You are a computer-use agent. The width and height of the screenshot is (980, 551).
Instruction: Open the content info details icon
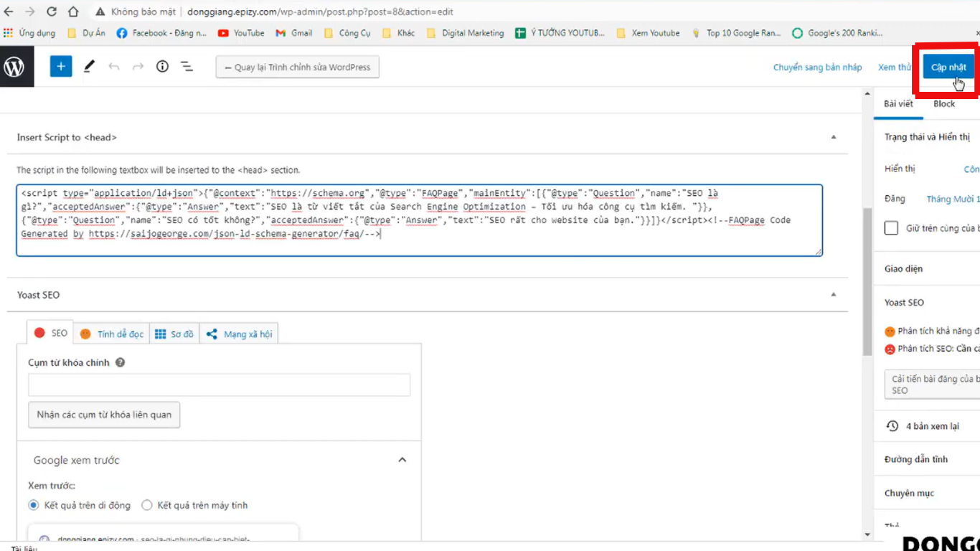tap(162, 67)
